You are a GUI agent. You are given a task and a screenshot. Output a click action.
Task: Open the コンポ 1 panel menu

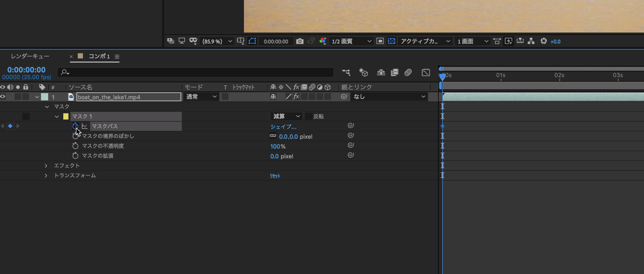tap(117, 57)
